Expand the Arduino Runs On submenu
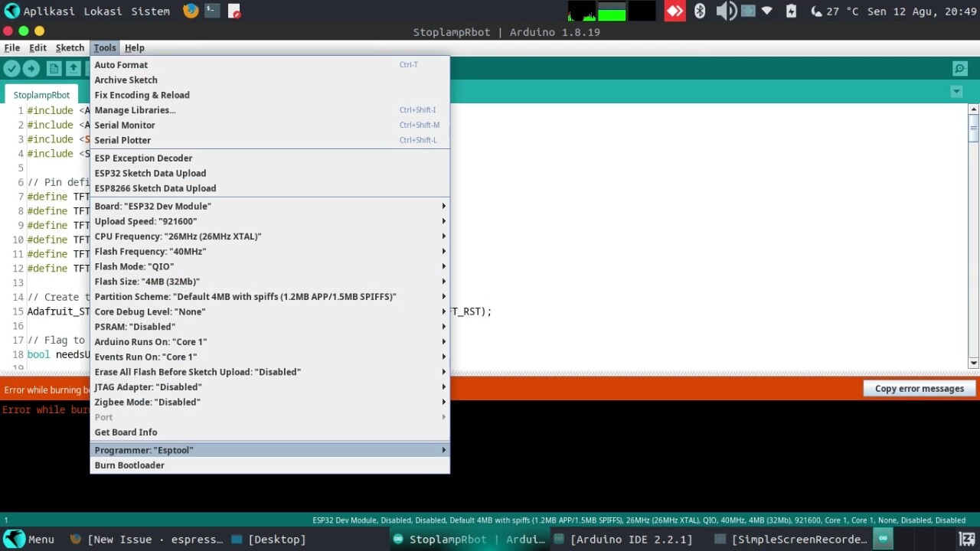Image resolution: width=980 pixels, height=551 pixels. click(x=269, y=341)
